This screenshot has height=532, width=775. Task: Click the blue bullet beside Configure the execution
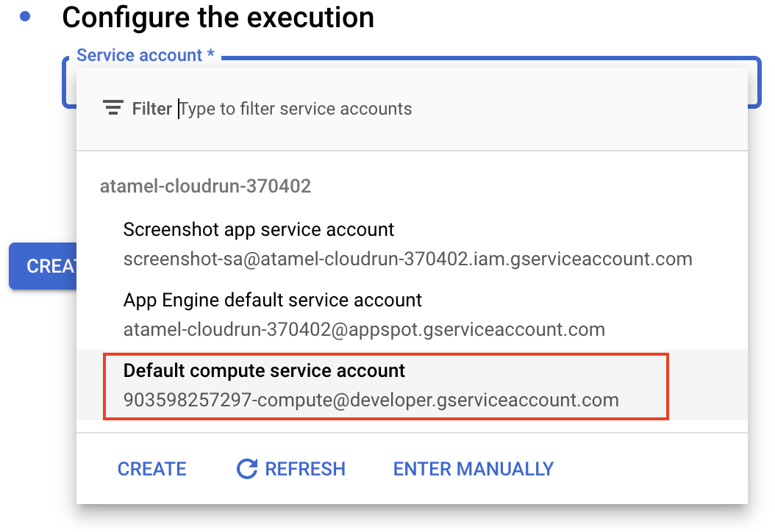pyautogui.click(x=26, y=17)
